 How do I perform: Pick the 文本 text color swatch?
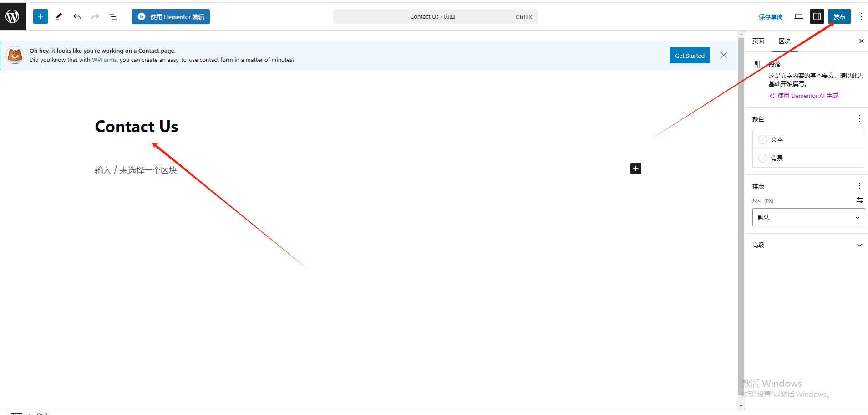click(763, 139)
